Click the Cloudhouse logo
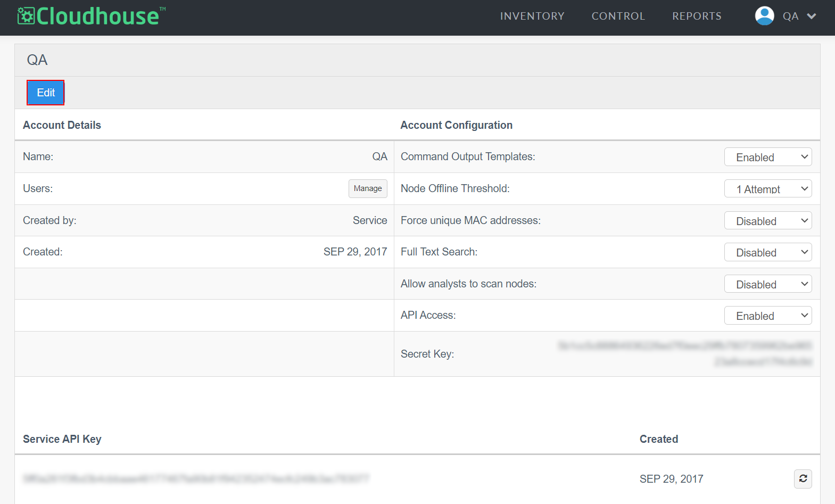Viewport: 835px width, 504px height. pyautogui.click(x=92, y=16)
